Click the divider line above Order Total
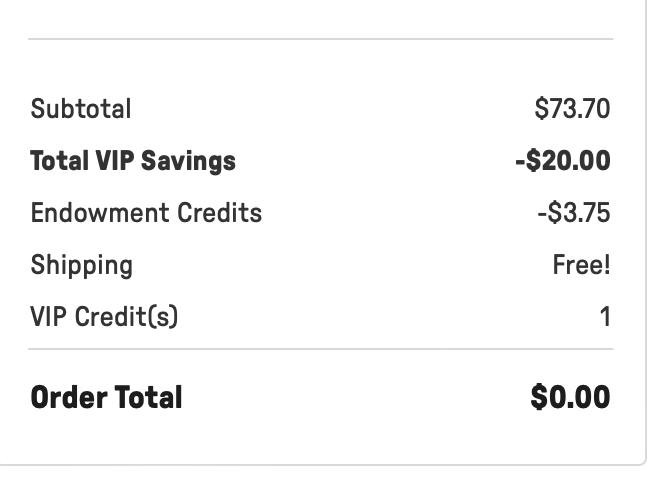This screenshot has width=664, height=498. click(320, 349)
